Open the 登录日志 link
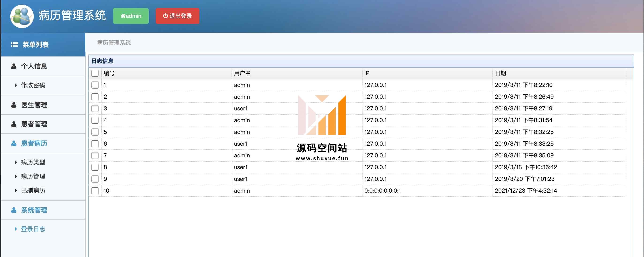 coord(33,229)
